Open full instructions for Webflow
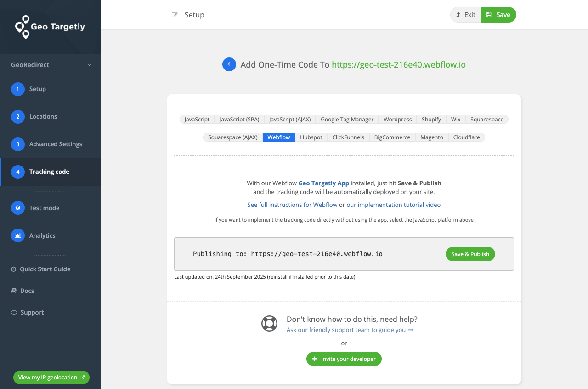588x389 pixels. (x=292, y=205)
